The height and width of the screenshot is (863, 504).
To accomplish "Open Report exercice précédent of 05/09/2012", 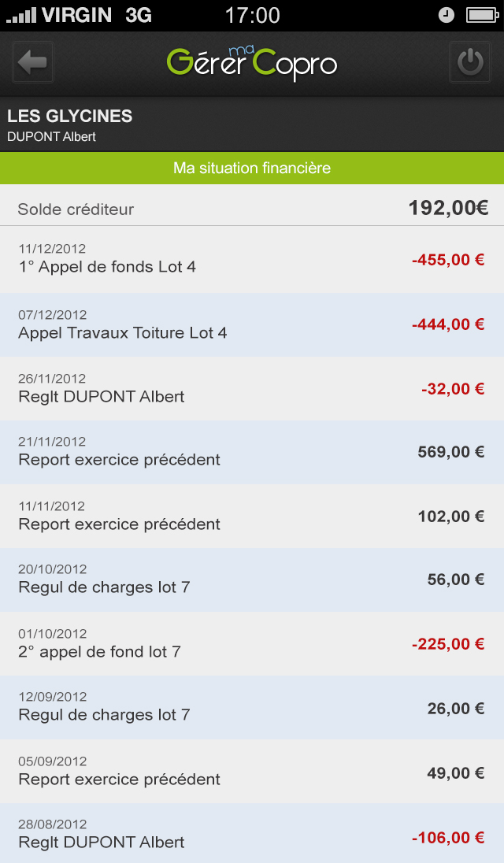I will coord(252,772).
